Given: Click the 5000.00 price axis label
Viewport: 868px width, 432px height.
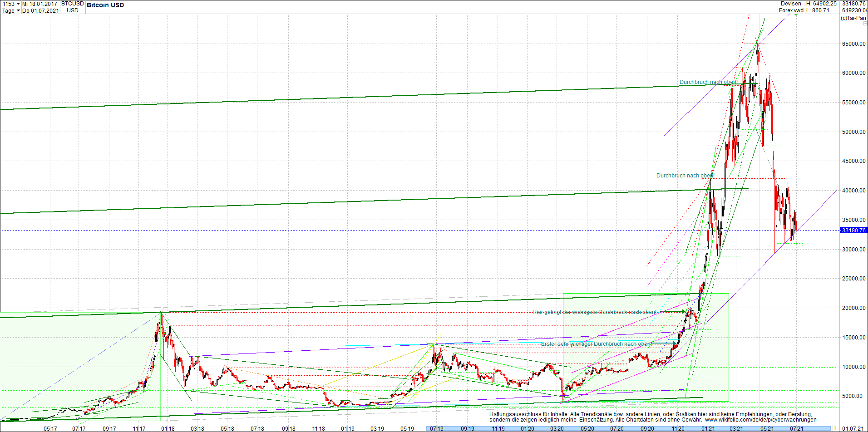Looking at the screenshot, I should (853, 396).
